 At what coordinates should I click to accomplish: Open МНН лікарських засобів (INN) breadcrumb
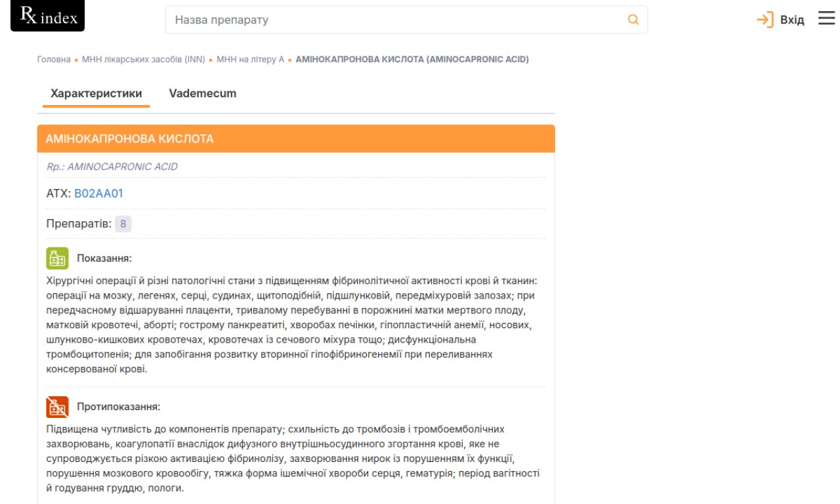[x=144, y=59]
